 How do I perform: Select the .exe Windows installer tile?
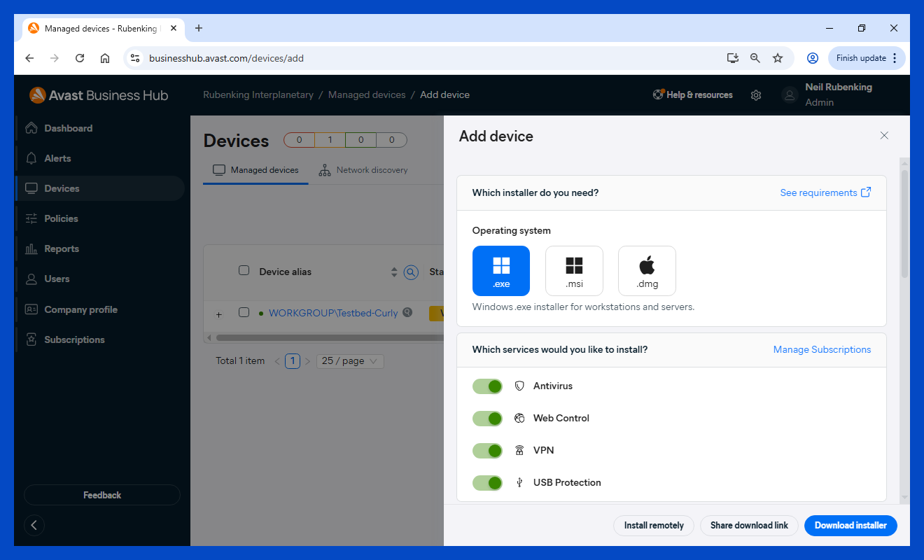click(501, 271)
